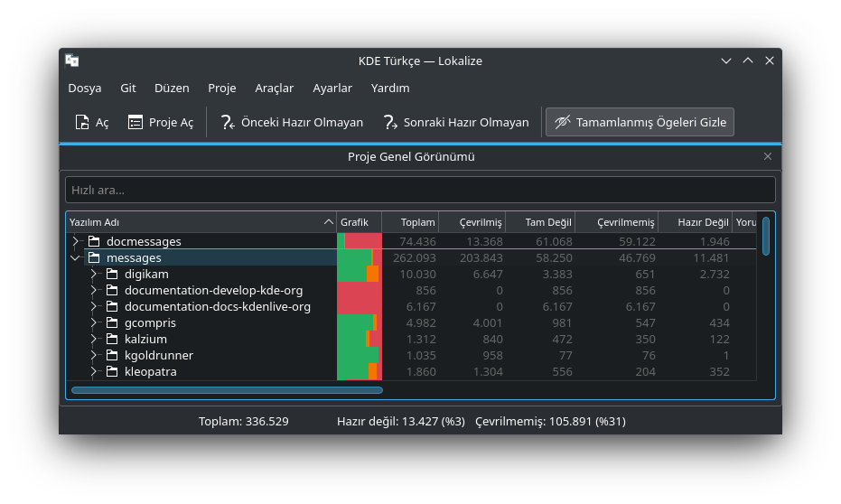Sort by Çevrilmemiş column header
The height and width of the screenshot is (504, 841).
[x=615, y=222]
